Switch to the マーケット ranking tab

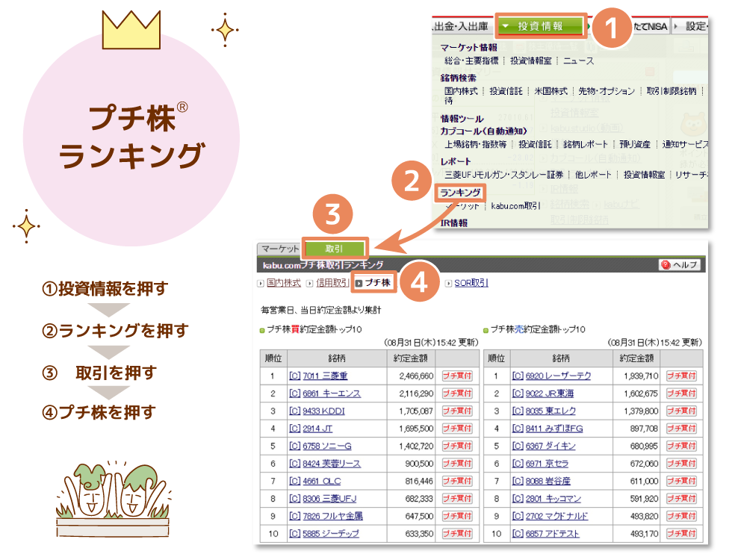click(x=279, y=249)
